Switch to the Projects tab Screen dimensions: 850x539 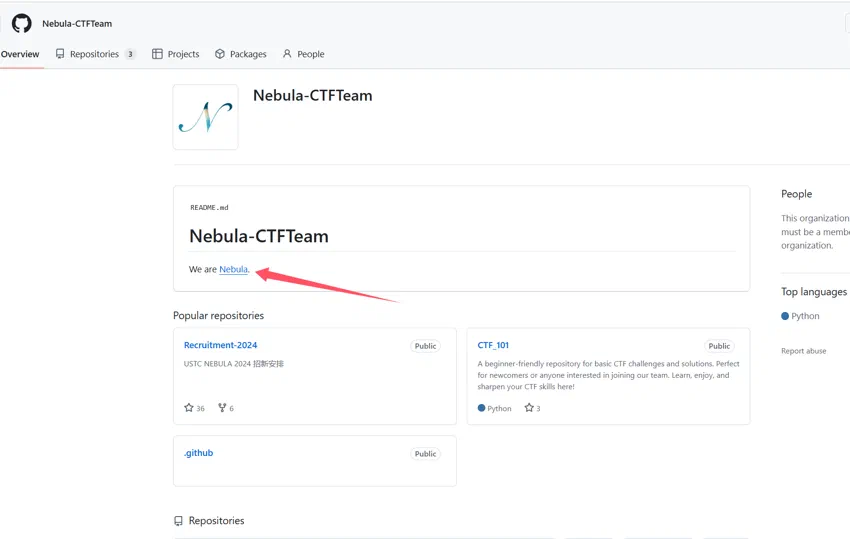click(x=176, y=54)
